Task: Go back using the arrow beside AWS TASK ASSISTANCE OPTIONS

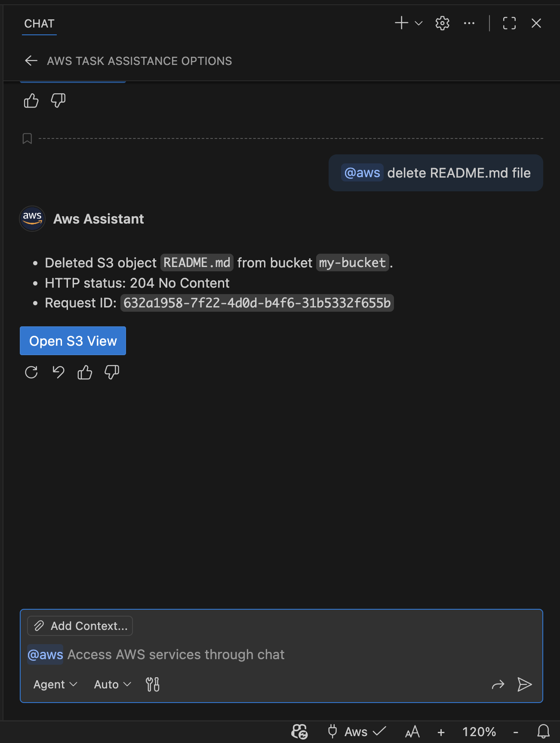Action: pos(31,61)
